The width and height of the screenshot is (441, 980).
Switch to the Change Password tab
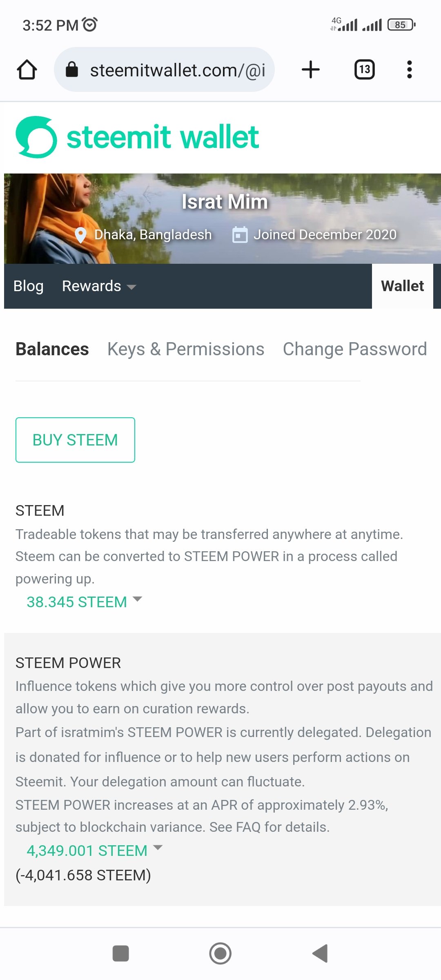point(354,349)
